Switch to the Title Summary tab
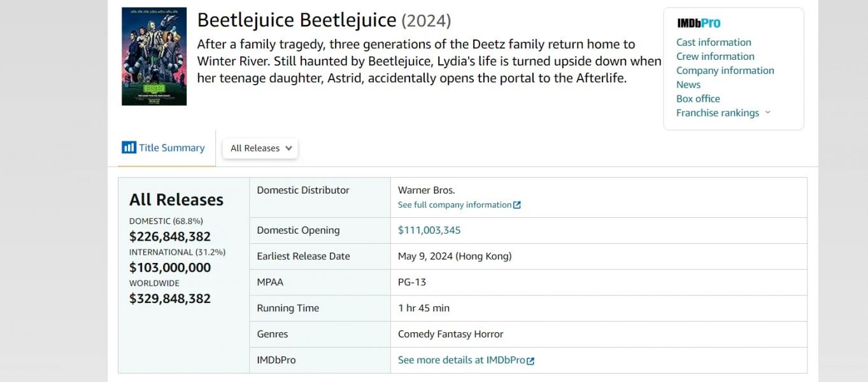The width and height of the screenshot is (868, 382). [x=164, y=148]
